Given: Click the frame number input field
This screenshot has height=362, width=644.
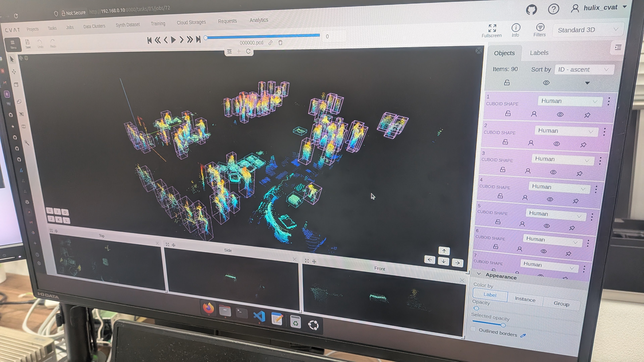Looking at the screenshot, I should 334,37.
